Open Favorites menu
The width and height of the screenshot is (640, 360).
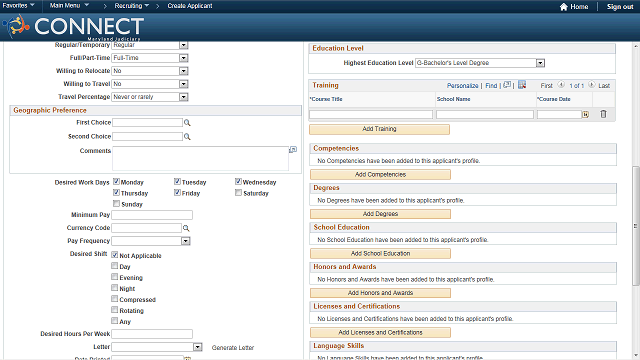click(18, 5)
